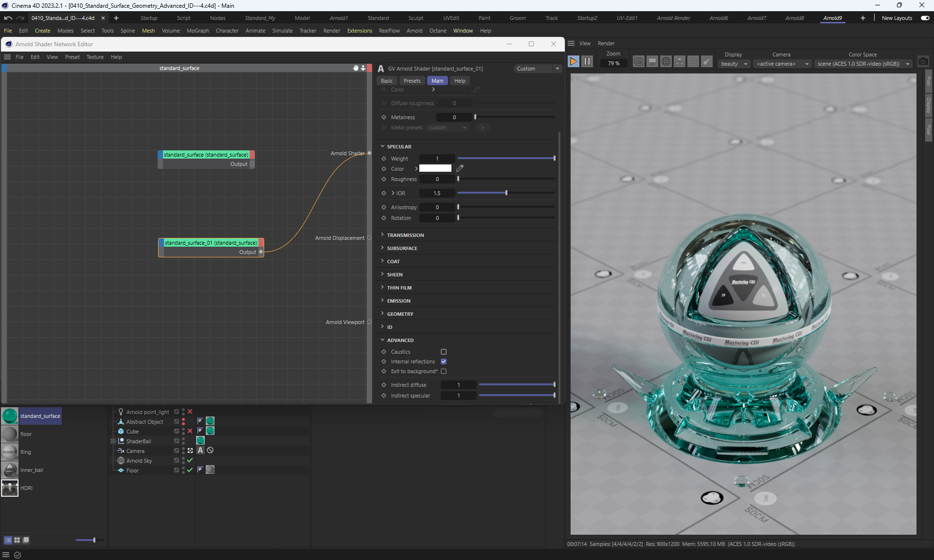Select the Inner_ball material thumbnail

coord(10,470)
